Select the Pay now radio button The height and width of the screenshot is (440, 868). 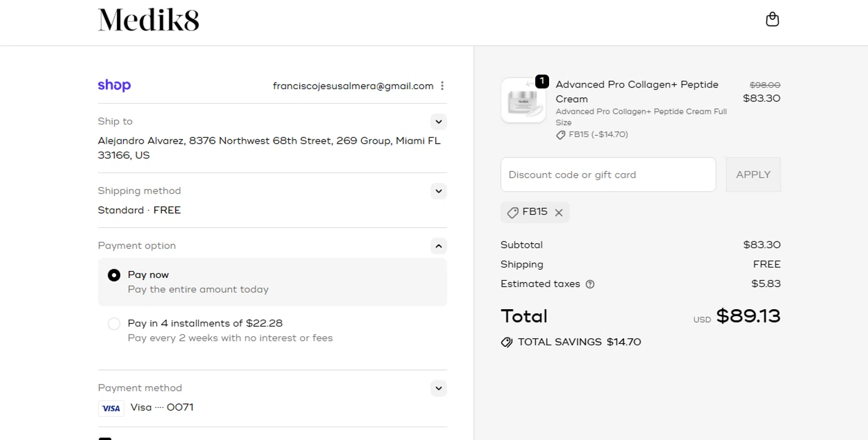click(114, 275)
